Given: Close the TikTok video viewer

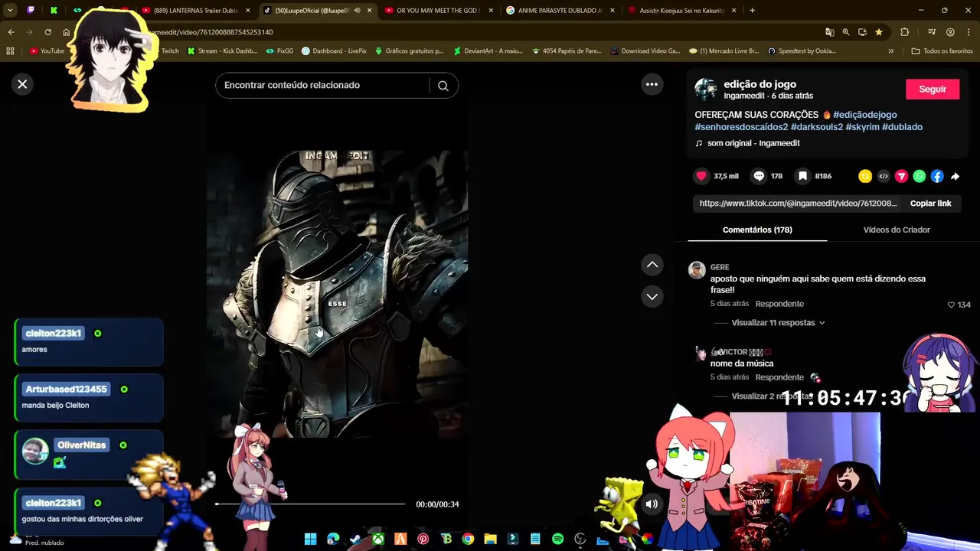Looking at the screenshot, I should click(22, 84).
